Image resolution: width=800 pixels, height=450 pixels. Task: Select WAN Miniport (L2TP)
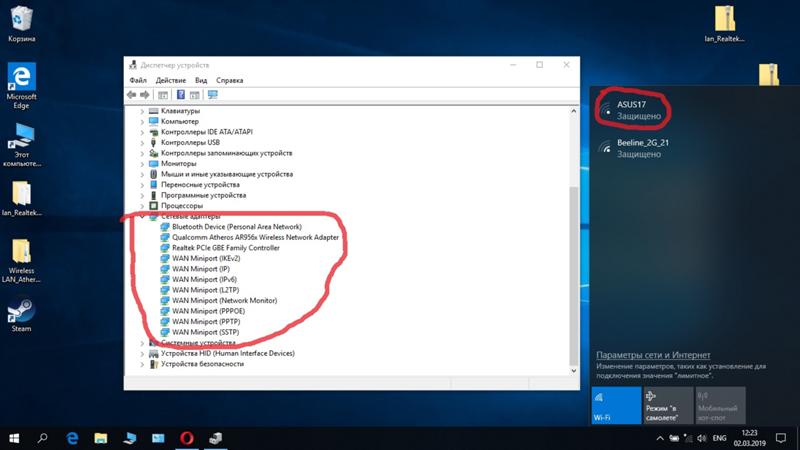click(206, 290)
